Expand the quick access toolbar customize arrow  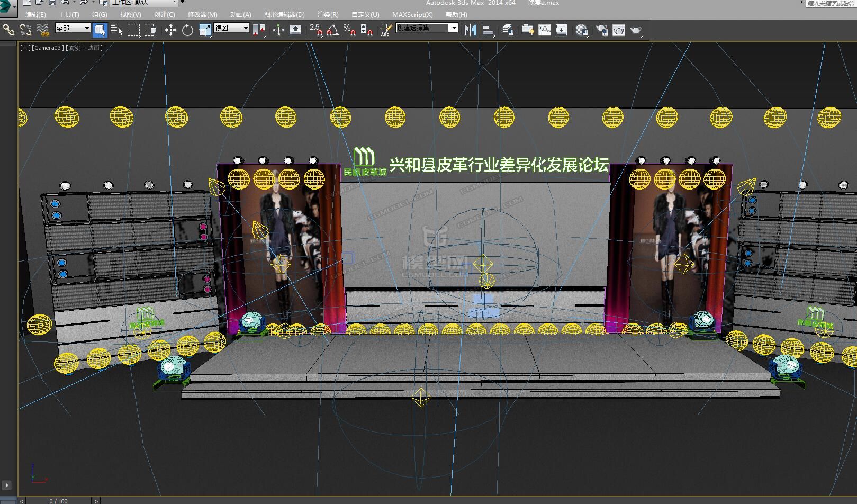(x=182, y=2)
